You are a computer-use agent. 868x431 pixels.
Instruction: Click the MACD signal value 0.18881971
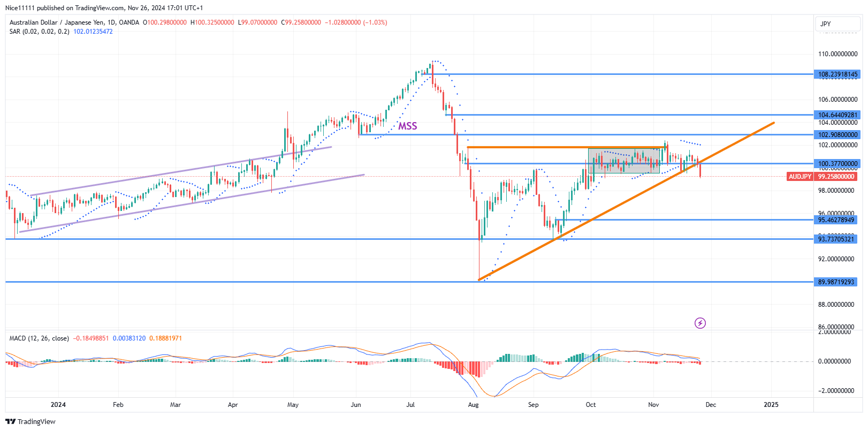(x=165, y=338)
